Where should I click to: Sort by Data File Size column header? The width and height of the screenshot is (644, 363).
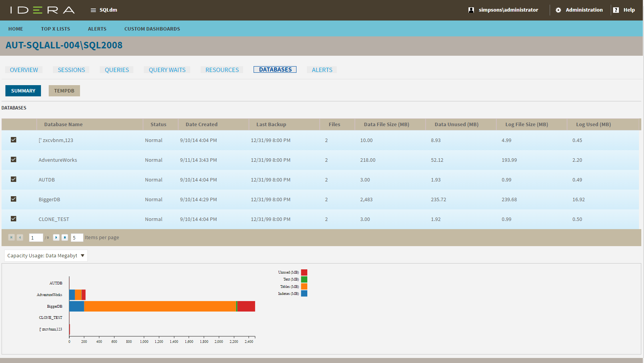[x=386, y=125]
